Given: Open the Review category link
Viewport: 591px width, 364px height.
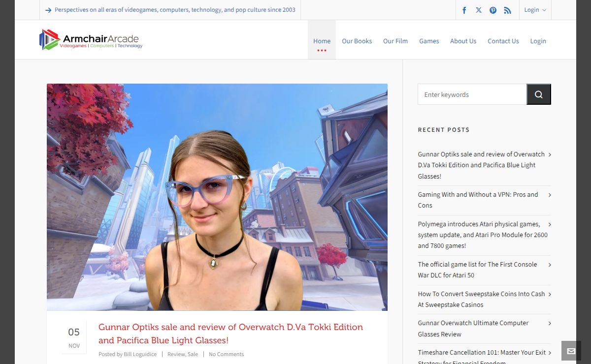Looking at the screenshot, I should click(176, 354).
